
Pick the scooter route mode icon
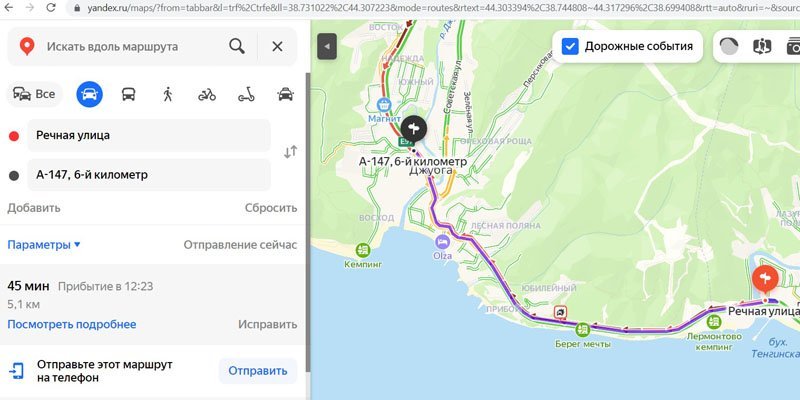246,94
